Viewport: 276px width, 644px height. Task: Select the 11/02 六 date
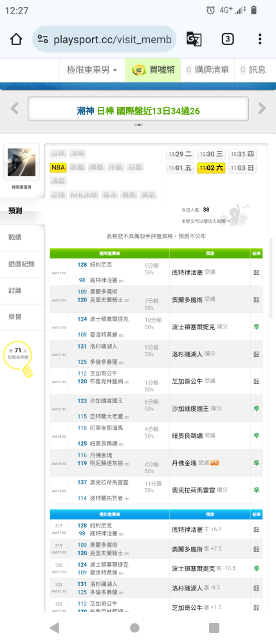pos(211,168)
